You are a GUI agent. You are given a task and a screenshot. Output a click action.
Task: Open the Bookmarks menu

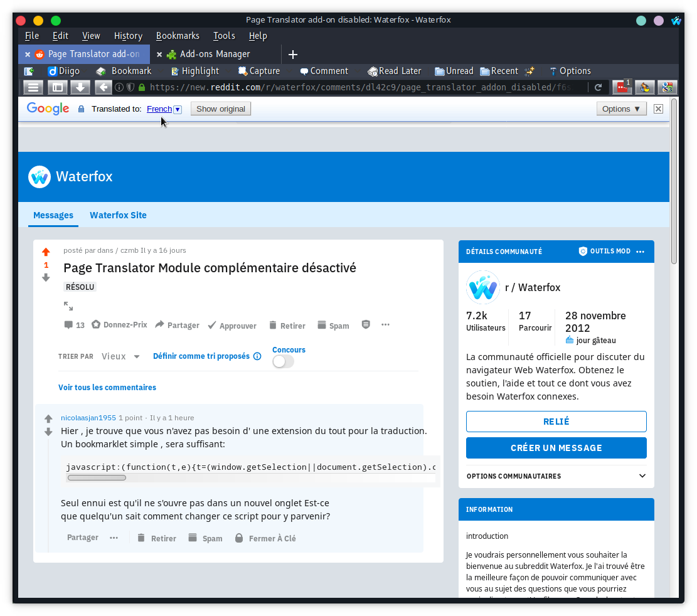[x=178, y=36]
